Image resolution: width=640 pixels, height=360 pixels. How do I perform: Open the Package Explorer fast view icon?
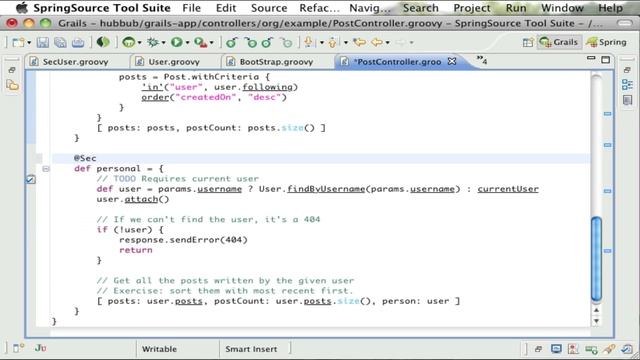[12, 85]
